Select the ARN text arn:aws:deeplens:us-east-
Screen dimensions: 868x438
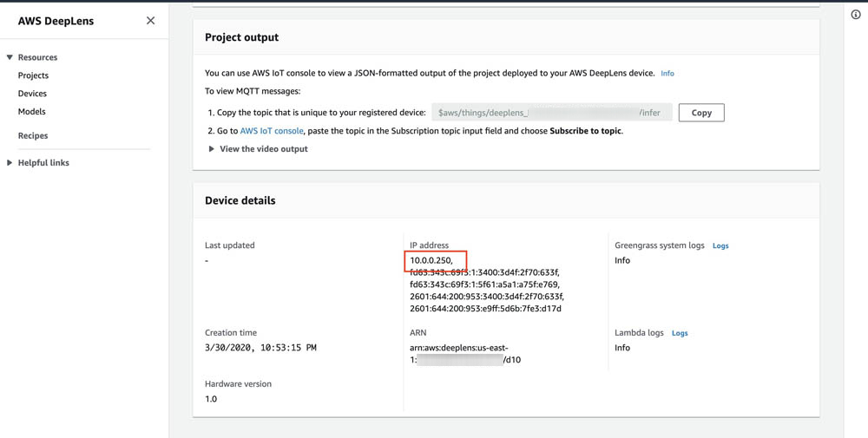point(459,348)
